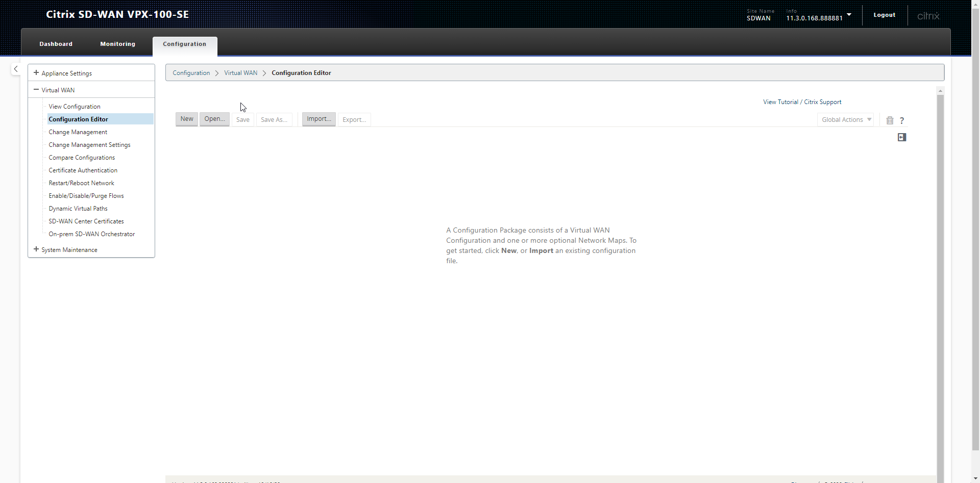Open the Info version dropdown arrow
The height and width of the screenshot is (483, 980).
pos(849,15)
